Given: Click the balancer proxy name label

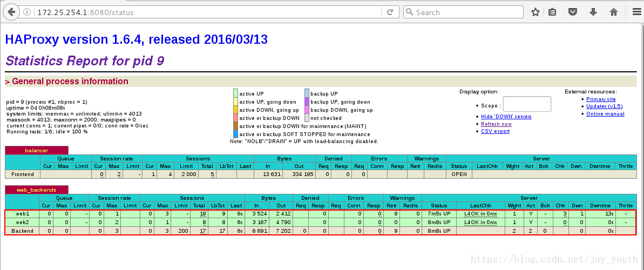Looking at the screenshot, I should 37,151.
